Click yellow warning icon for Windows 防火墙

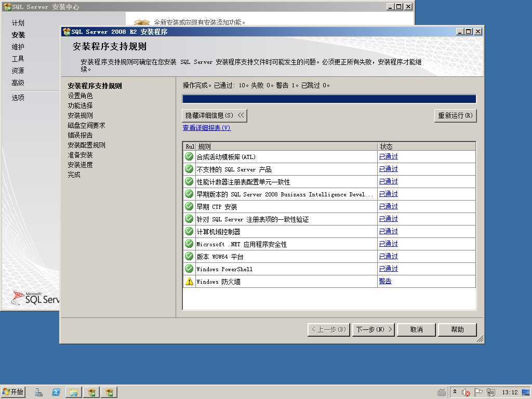pyautogui.click(x=189, y=281)
